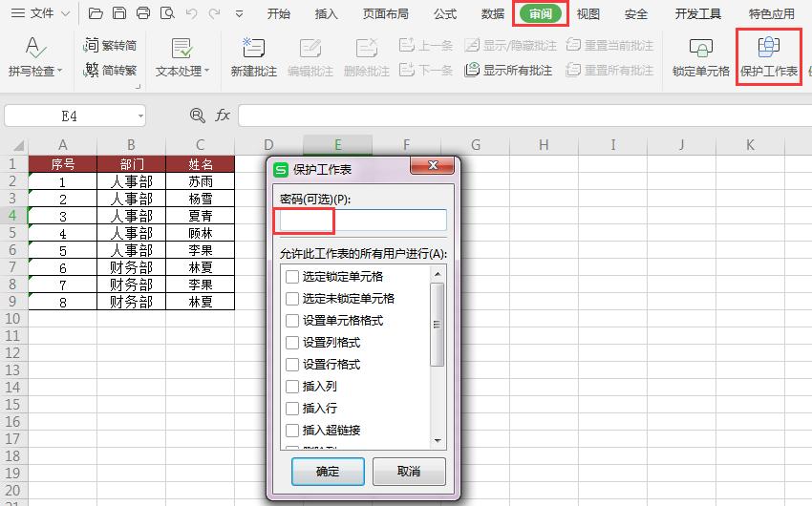
Task: Click the magnifier icon beside formula bar
Action: (x=198, y=116)
